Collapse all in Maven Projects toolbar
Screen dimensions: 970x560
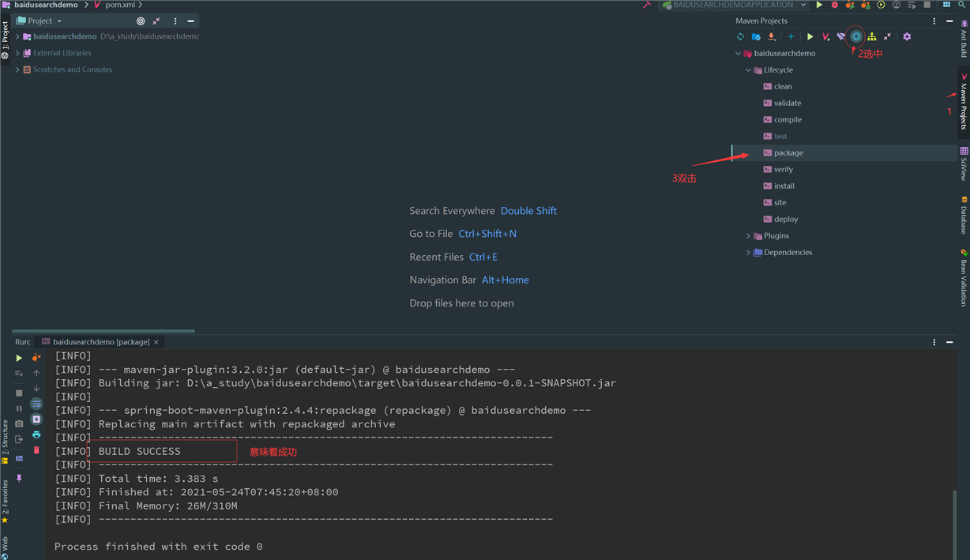coord(887,36)
